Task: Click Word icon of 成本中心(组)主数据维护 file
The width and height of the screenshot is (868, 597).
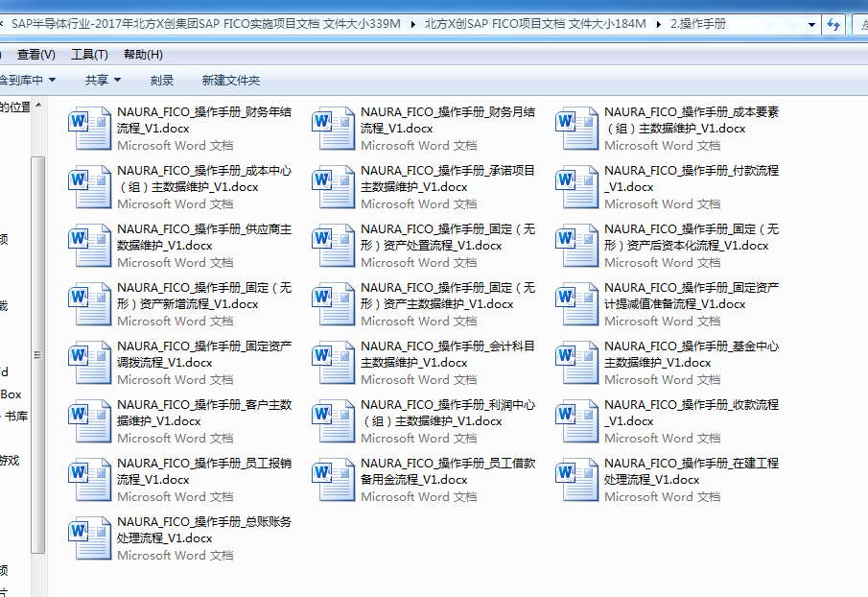Action: [90, 187]
